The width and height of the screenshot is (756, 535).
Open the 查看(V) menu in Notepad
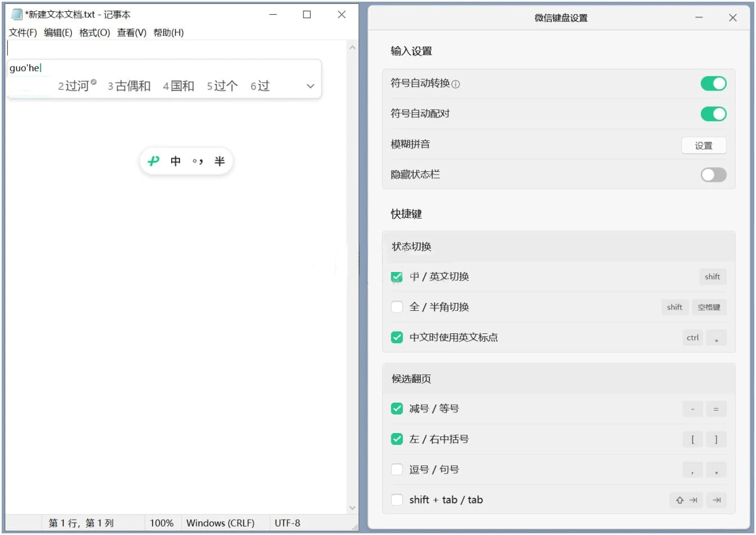[131, 32]
